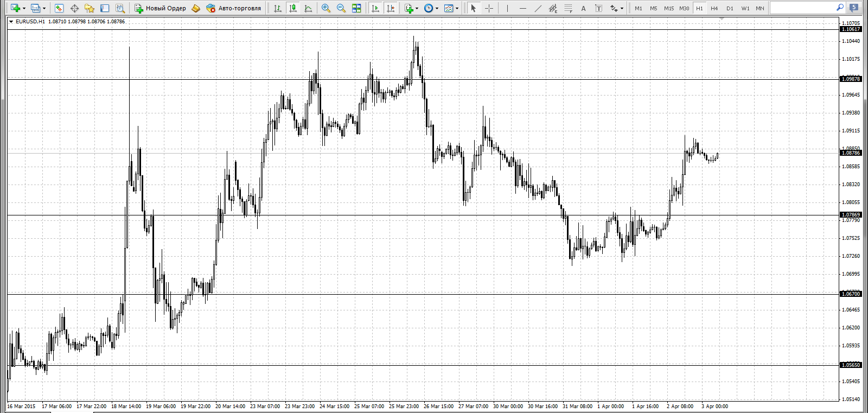Show the Data Window crosshair-circle icon

[x=74, y=8]
